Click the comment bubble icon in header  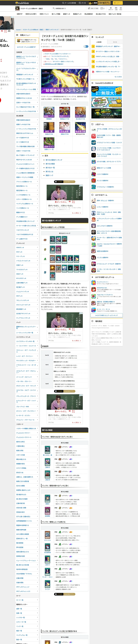pos(102,8)
